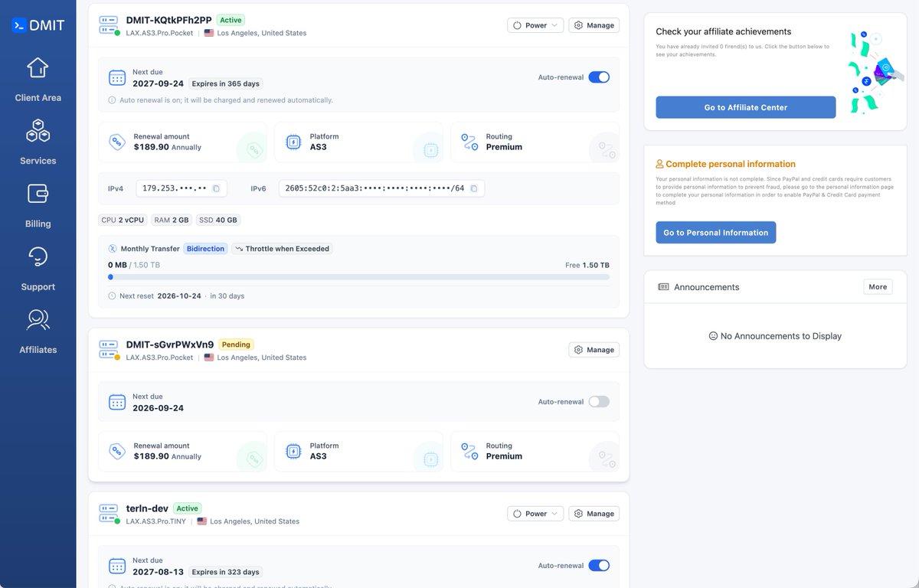Viewport: 919px width, 588px height.
Task: Copy the IPv4 address 179.253
Action: coord(216,188)
